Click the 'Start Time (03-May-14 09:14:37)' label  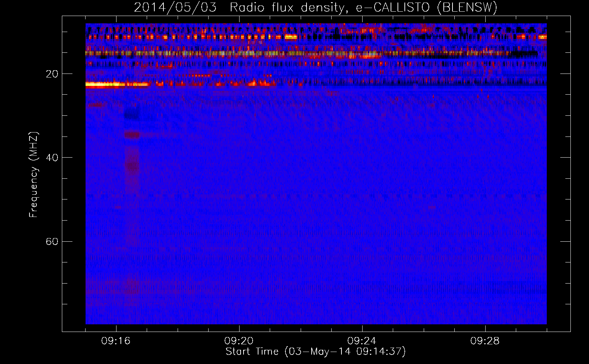(316, 352)
